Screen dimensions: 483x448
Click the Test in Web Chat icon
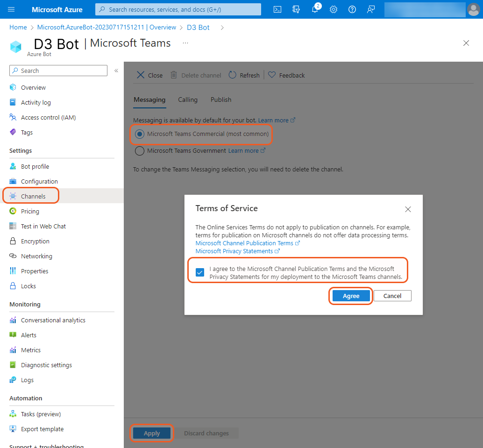click(x=13, y=226)
